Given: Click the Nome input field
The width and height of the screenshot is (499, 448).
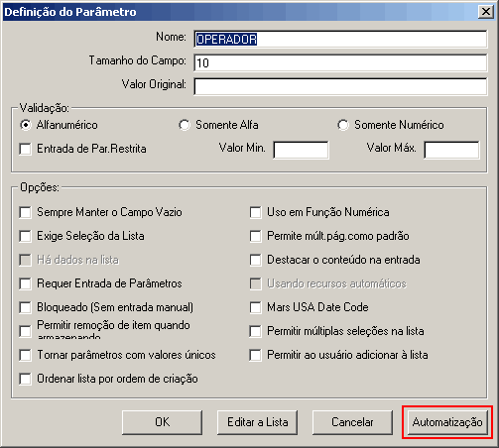Looking at the screenshot, I should 340,39.
